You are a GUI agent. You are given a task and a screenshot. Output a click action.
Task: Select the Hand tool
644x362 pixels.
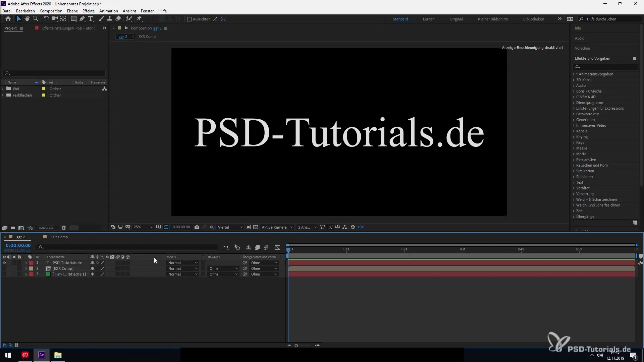point(27,19)
